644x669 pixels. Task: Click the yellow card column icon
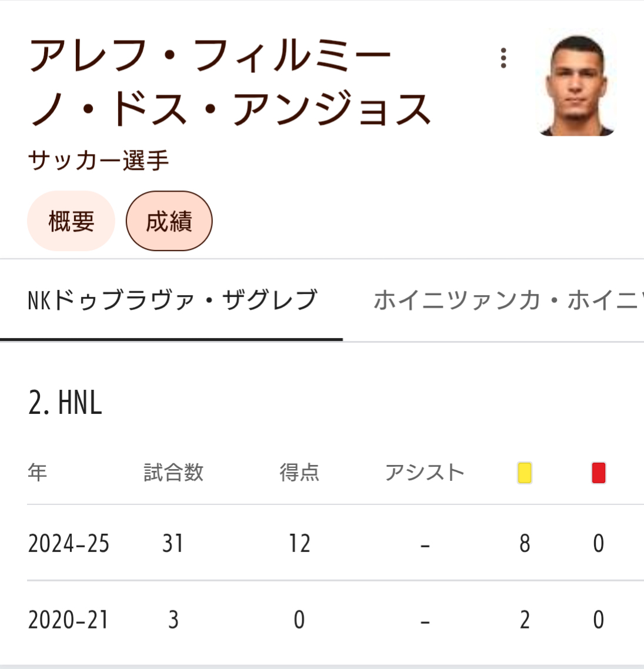click(x=524, y=473)
